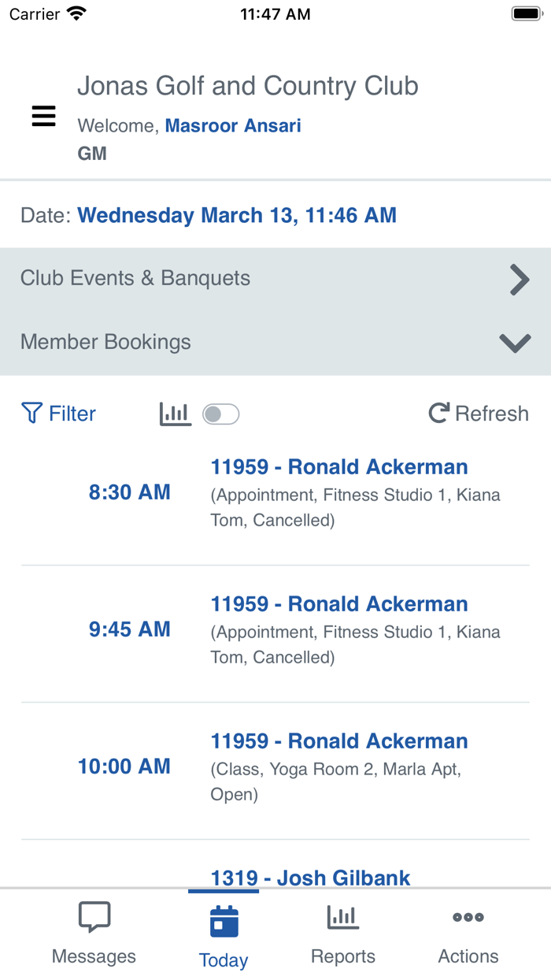Open the hamburger navigation menu
The width and height of the screenshot is (551, 980).
(x=43, y=116)
